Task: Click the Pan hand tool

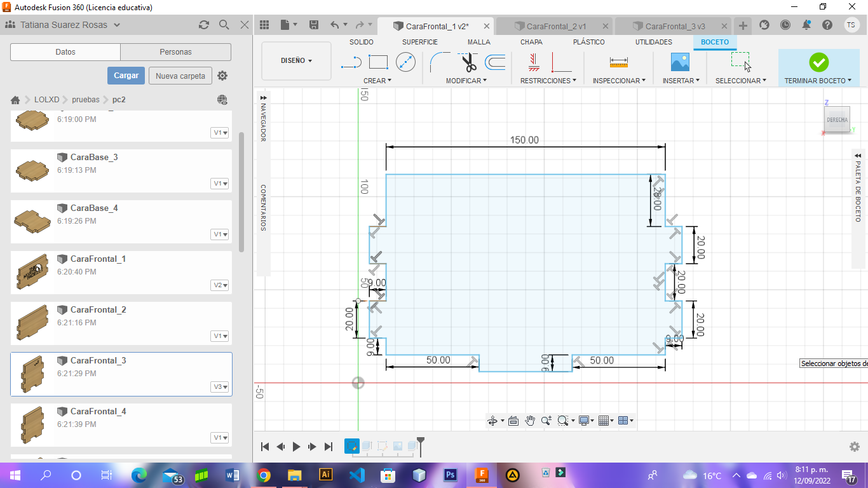Action: pos(530,421)
